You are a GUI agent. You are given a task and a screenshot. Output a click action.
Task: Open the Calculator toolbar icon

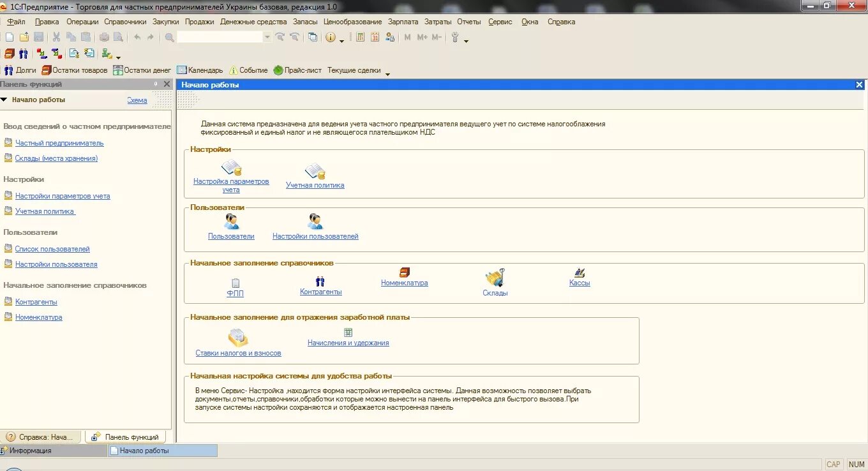[x=360, y=37]
